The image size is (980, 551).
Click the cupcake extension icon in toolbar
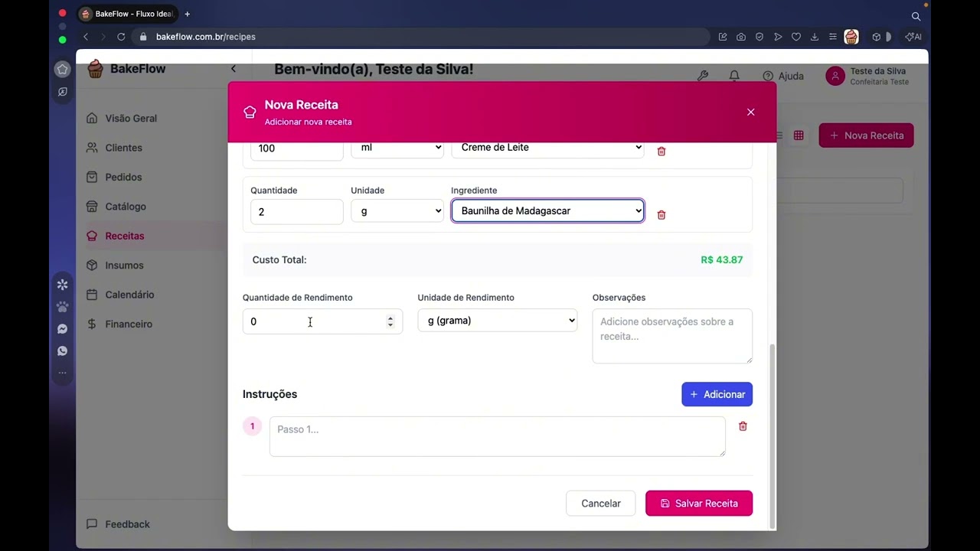tap(851, 37)
